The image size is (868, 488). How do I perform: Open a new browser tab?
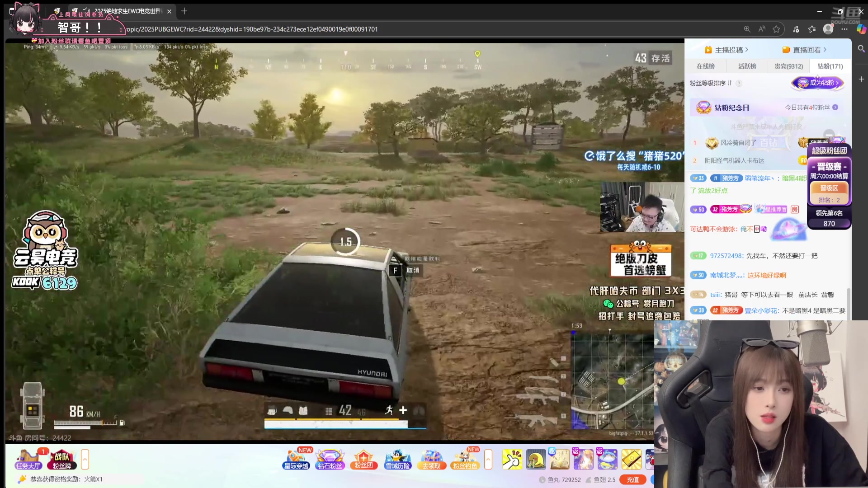point(184,11)
